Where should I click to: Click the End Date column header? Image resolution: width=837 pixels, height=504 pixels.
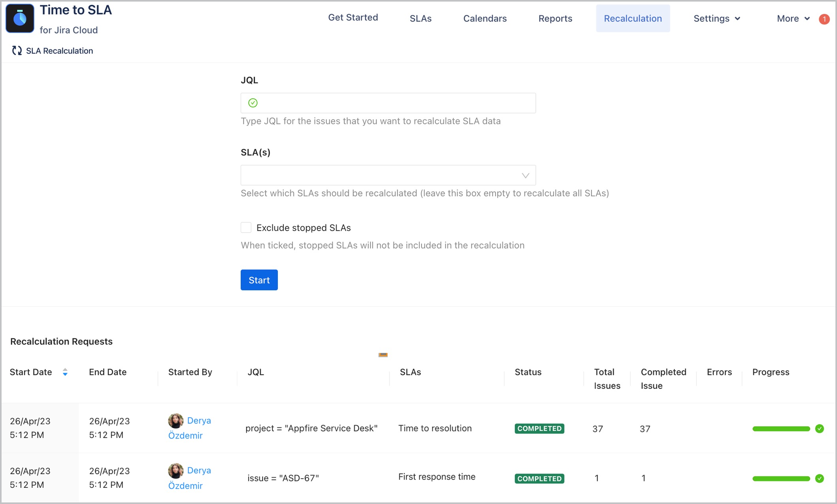pyautogui.click(x=107, y=372)
